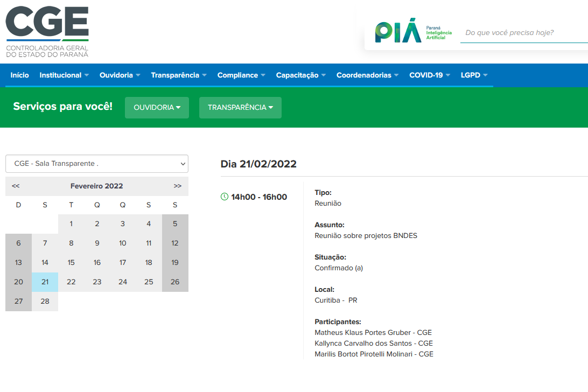Viewport: 588px width, 392px height.
Task: Open the Ouvidoria navigation menu
Action: 120,75
